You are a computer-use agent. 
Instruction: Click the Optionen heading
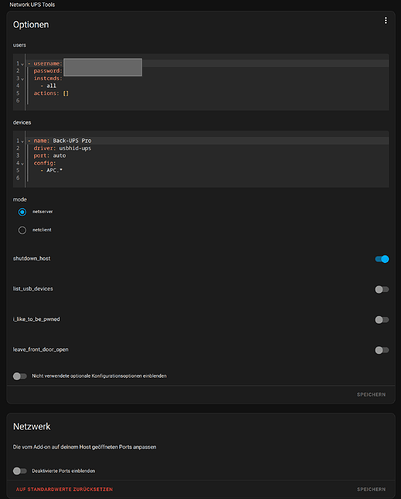(31, 25)
